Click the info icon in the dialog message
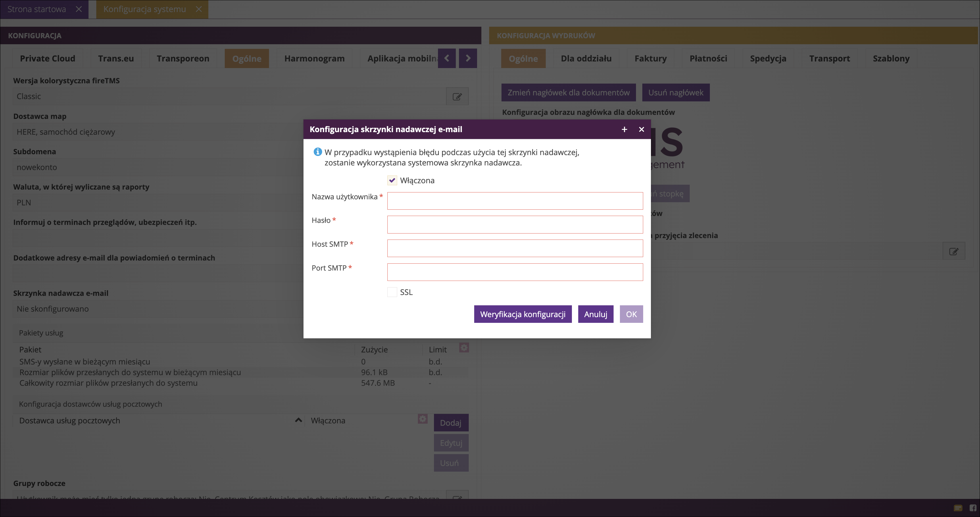Screen dimensions: 980x517 point(318,152)
